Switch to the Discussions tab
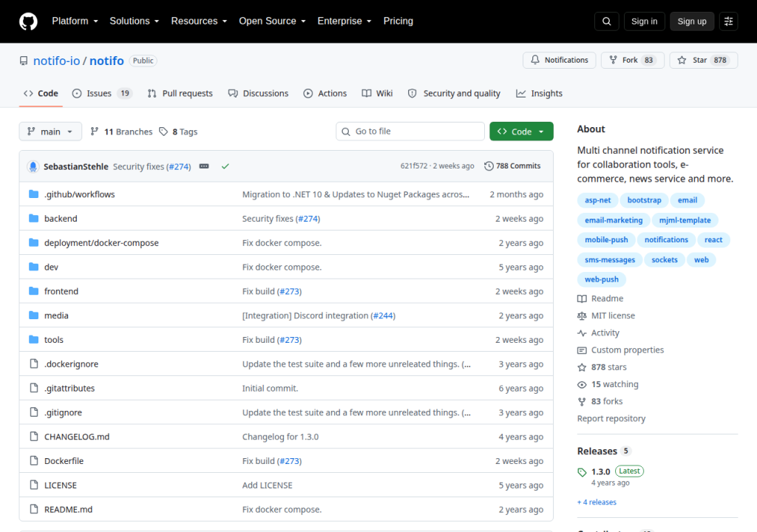 click(258, 93)
